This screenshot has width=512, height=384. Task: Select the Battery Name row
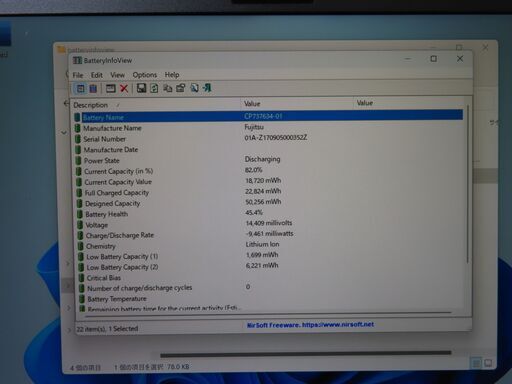tap(268, 117)
